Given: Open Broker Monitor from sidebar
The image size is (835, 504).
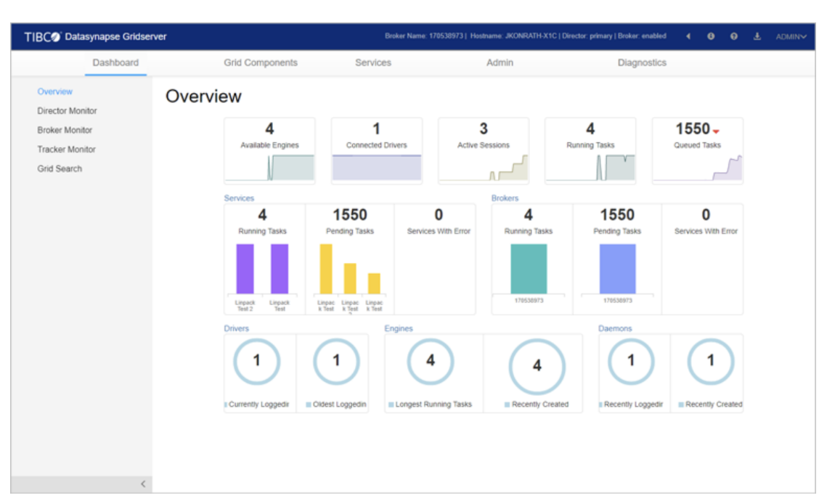Looking at the screenshot, I should click(65, 130).
